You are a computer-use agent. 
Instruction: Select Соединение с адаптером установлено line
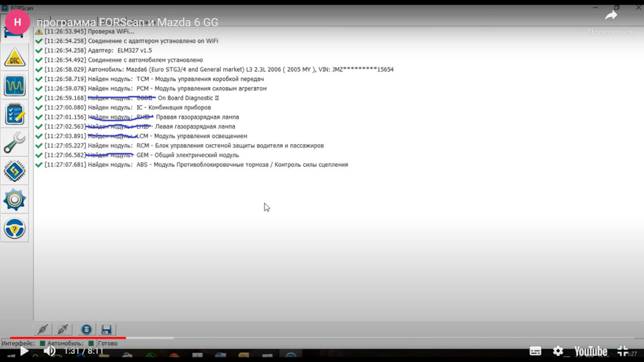[127, 41]
